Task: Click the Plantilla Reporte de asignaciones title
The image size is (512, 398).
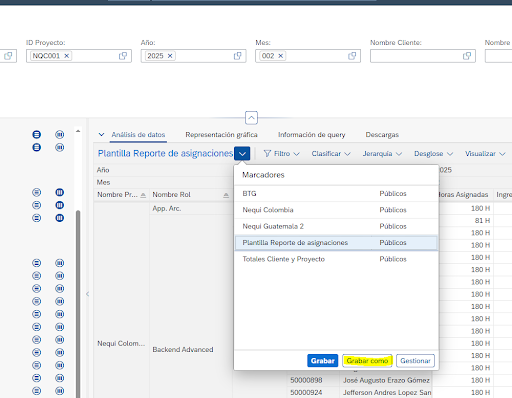Action: pyautogui.click(x=165, y=153)
